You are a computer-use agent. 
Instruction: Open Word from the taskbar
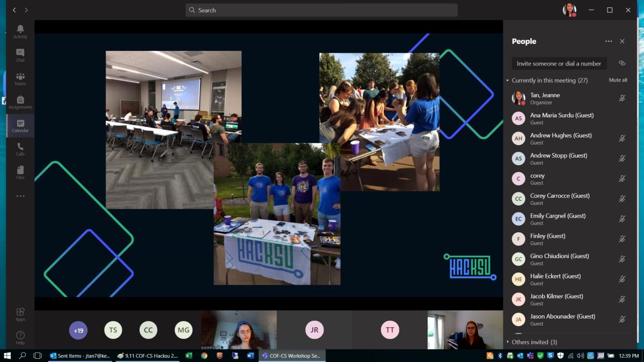coord(250,356)
